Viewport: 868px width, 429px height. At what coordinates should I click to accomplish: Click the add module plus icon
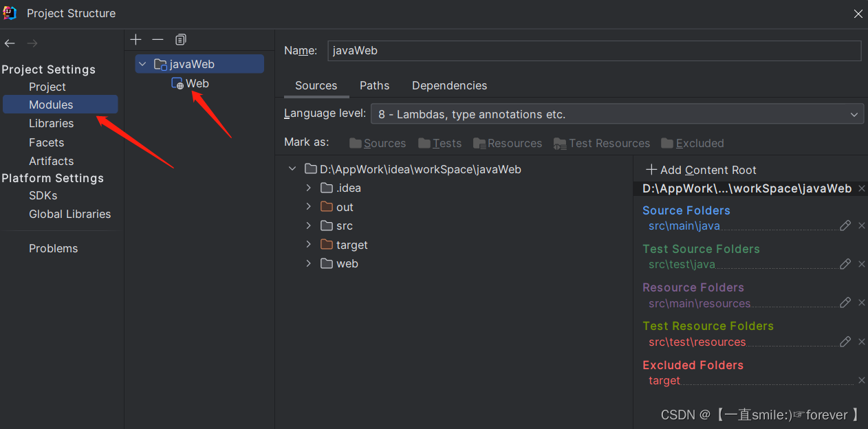tap(135, 40)
